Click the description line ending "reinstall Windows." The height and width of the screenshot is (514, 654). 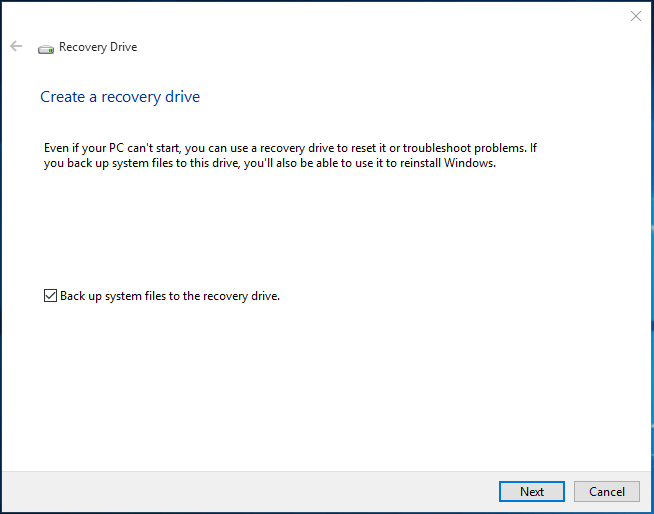click(270, 163)
